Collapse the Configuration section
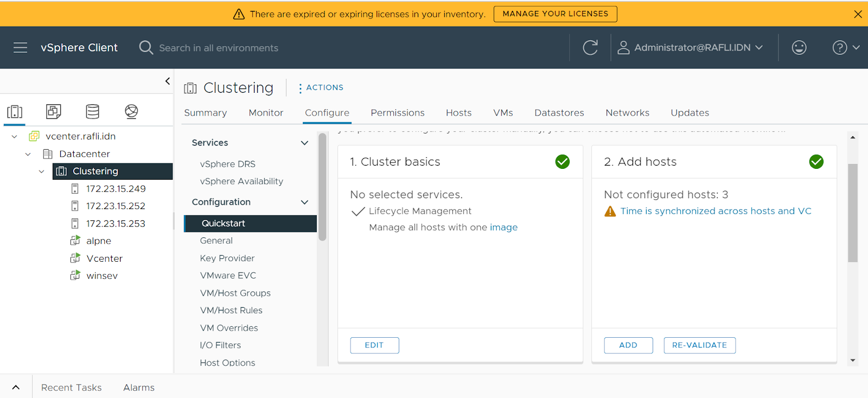Viewport: 868px width, 398px height. 304,202
